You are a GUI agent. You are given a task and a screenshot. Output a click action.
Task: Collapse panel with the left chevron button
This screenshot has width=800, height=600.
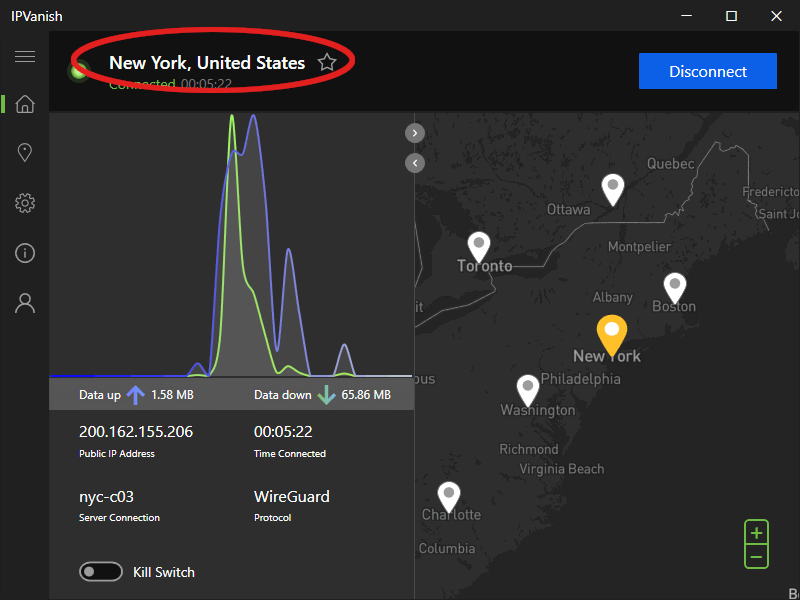(415, 163)
